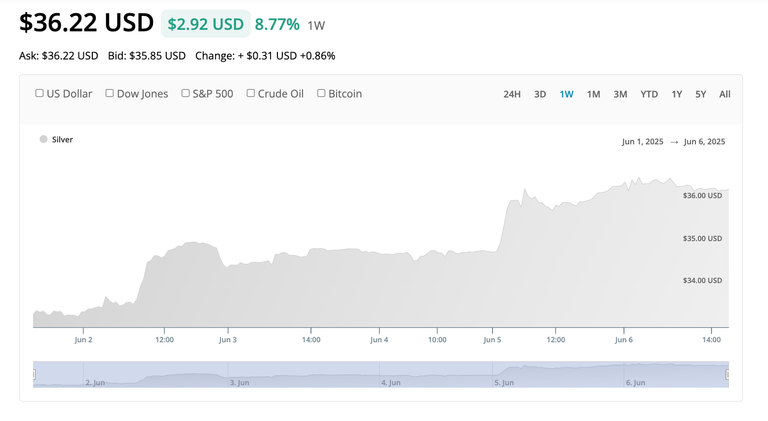
Task: Switch chart range to 24H
Action: click(512, 94)
